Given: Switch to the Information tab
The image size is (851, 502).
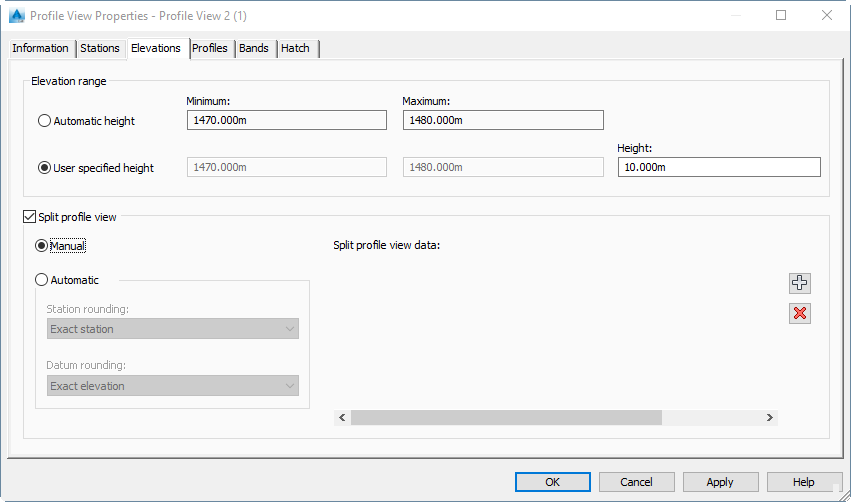Looking at the screenshot, I should (40, 48).
